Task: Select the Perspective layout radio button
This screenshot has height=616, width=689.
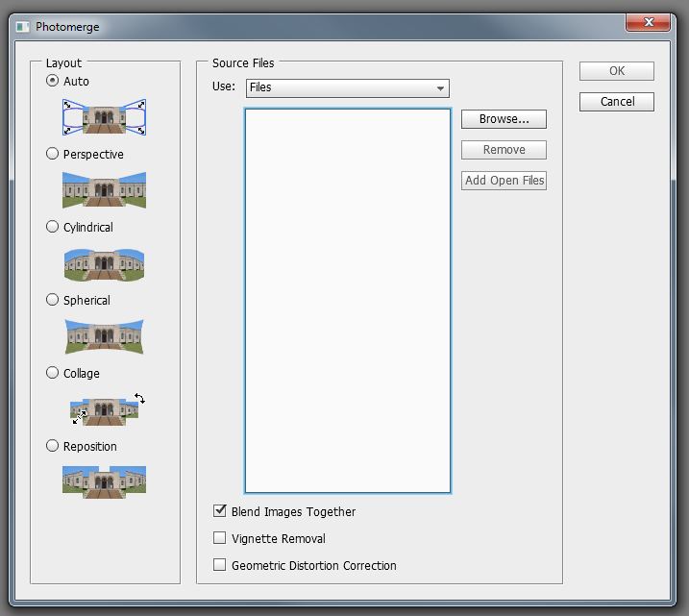Action: (x=52, y=154)
